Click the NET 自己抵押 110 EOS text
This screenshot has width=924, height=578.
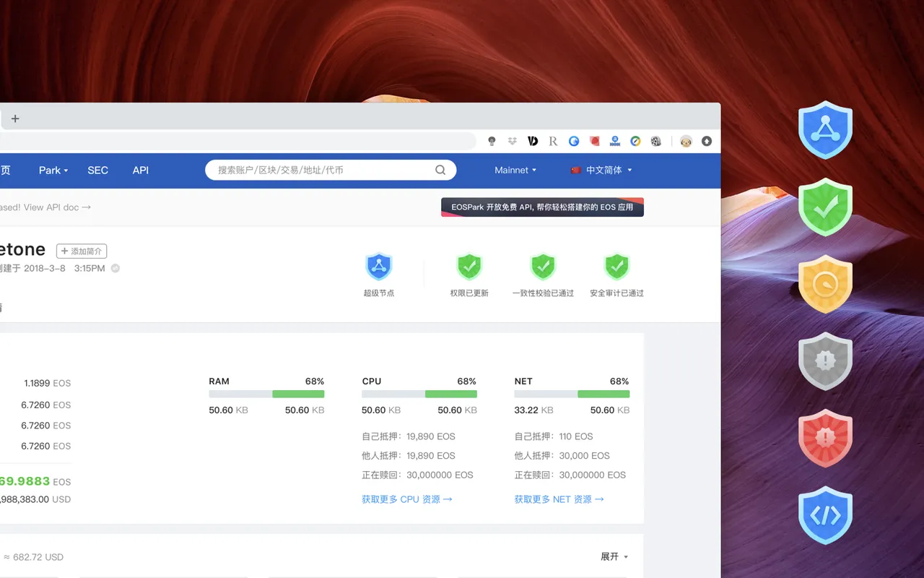554,436
